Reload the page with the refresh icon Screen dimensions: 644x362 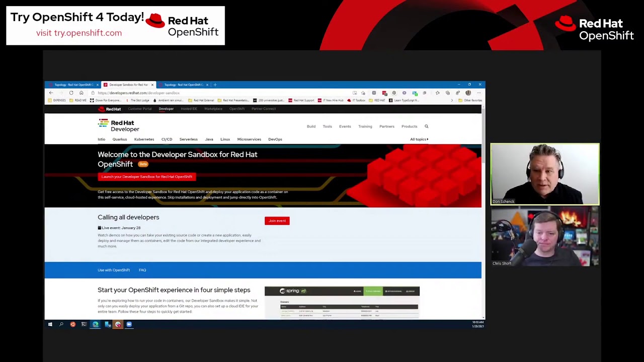(x=71, y=93)
